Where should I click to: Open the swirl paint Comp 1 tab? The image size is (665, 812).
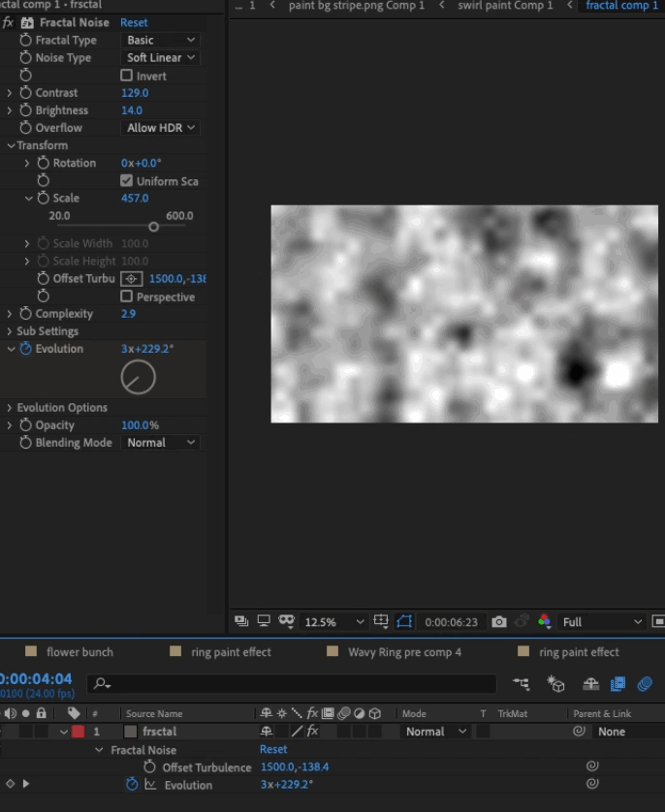[505, 6]
